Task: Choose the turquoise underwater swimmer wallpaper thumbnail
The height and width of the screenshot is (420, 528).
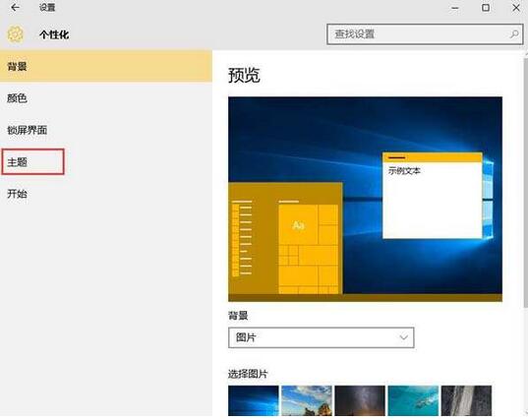Action: (x=413, y=400)
